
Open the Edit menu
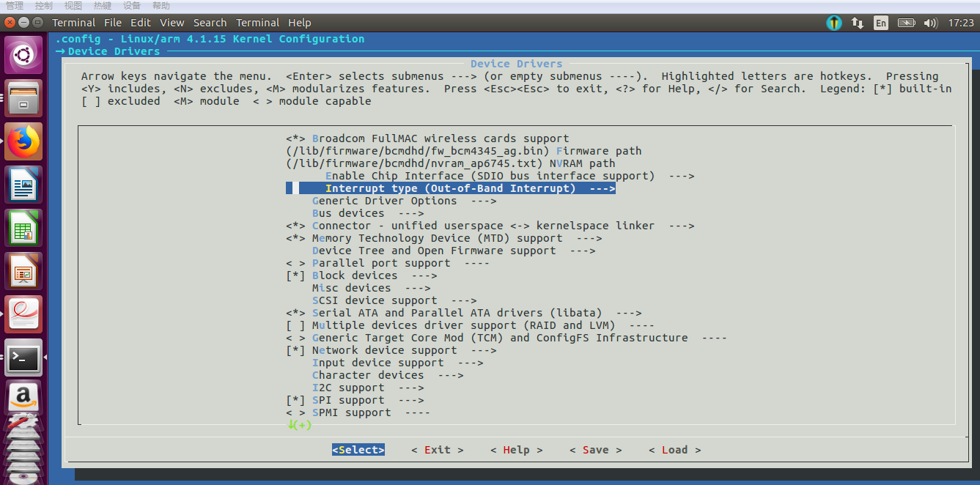tap(141, 23)
